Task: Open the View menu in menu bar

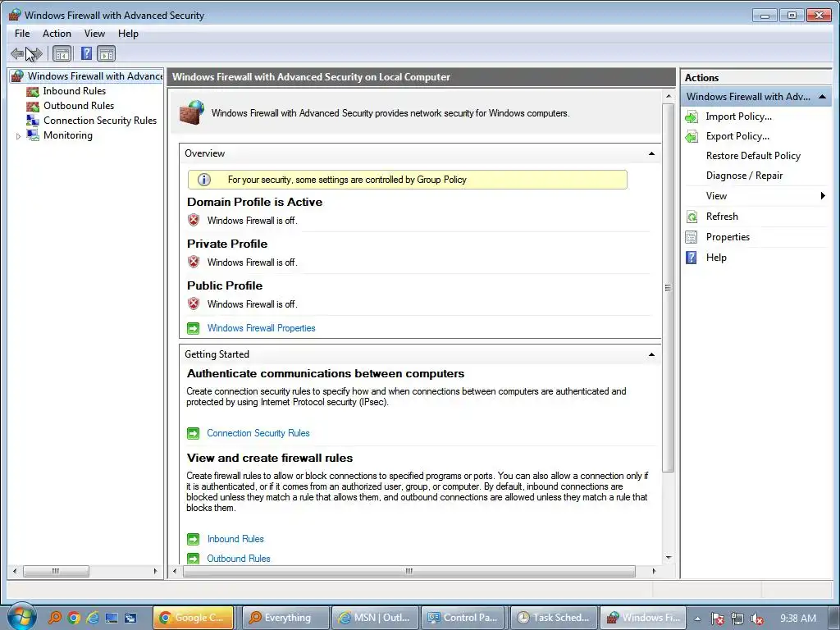Action: click(94, 33)
